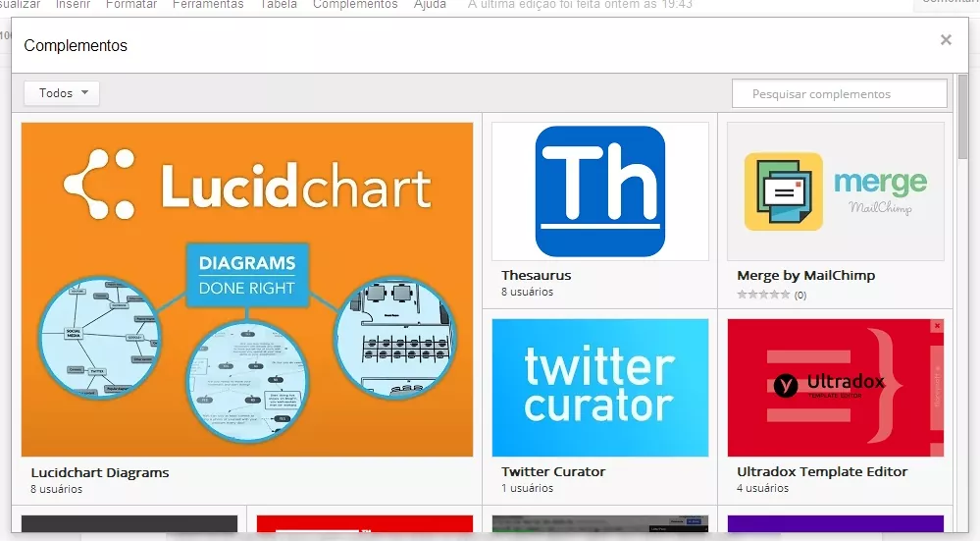Viewport: 980px width, 541px height.
Task: Open the Tabela menu
Action: [x=279, y=4]
